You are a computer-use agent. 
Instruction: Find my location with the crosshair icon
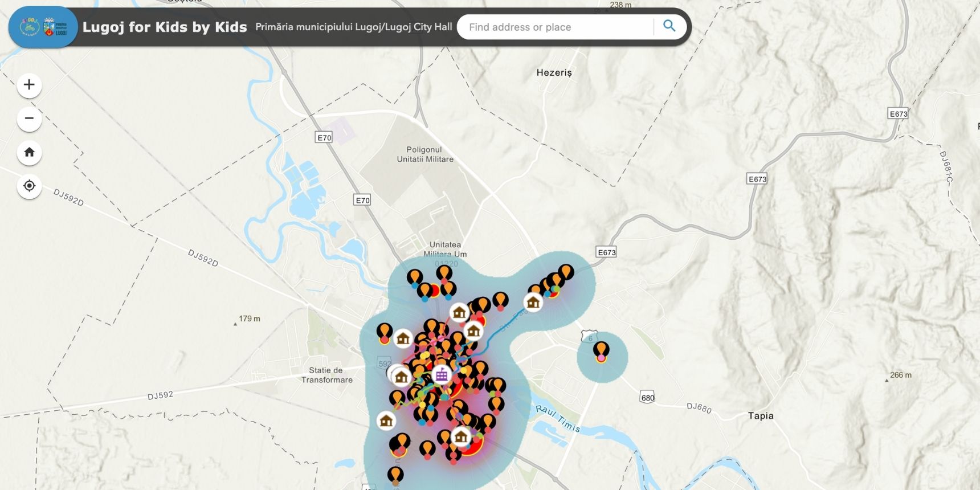point(29,186)
